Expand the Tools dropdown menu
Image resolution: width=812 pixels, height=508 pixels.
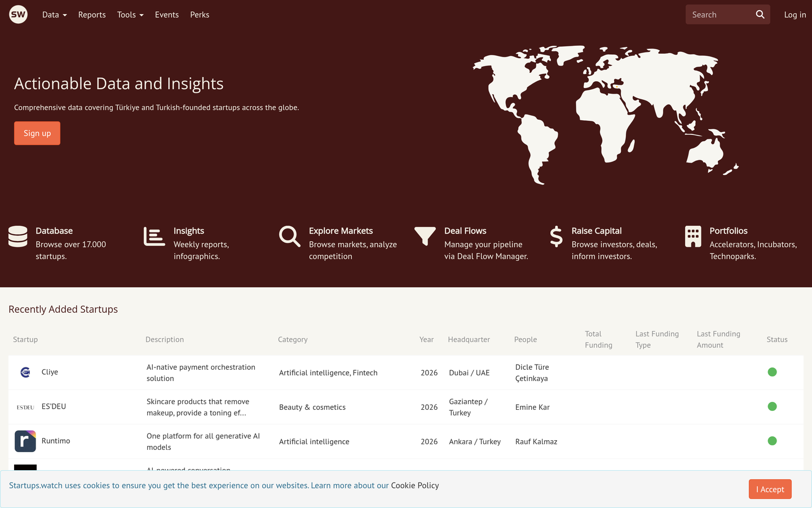(x=130, y=15)
